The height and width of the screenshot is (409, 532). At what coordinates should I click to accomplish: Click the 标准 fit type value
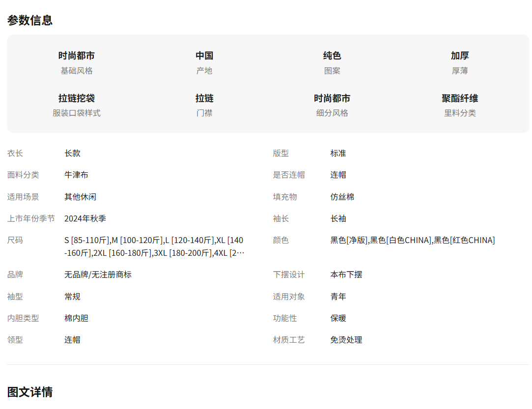coord(338,153)
